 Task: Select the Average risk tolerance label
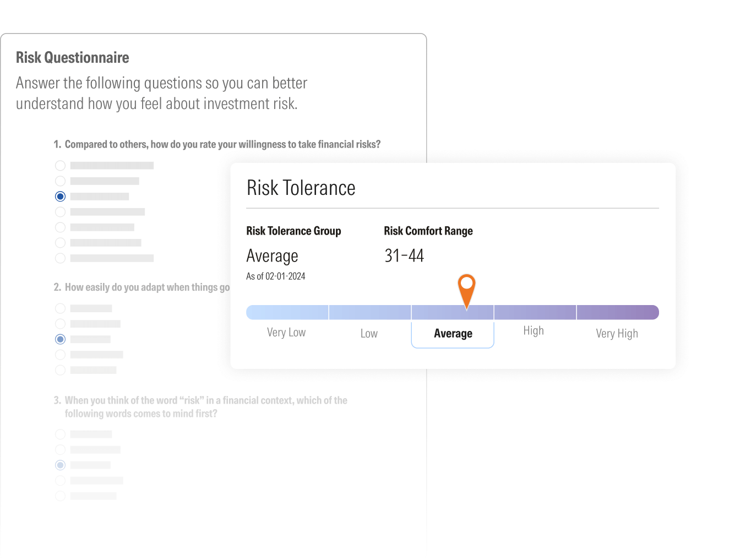point(453,334)
